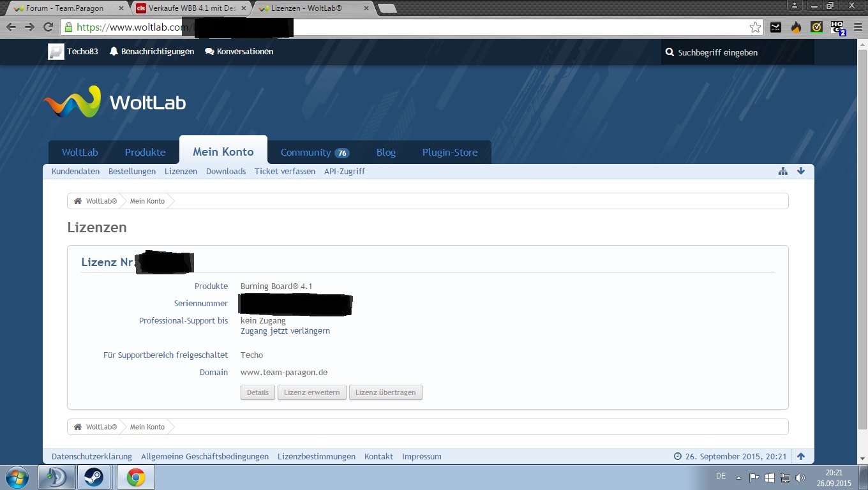Click the home icon in top breadcrumb
The height and width of the screenshot is (490, 868).
(x=78, y=201)
